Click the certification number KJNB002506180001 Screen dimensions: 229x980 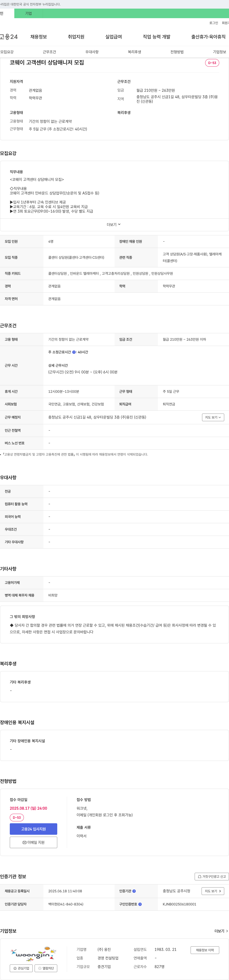click(180, 904)
